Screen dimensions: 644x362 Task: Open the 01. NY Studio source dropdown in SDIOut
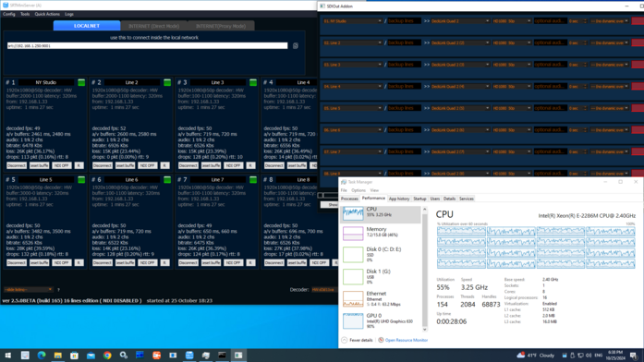(x=352, y=21)
